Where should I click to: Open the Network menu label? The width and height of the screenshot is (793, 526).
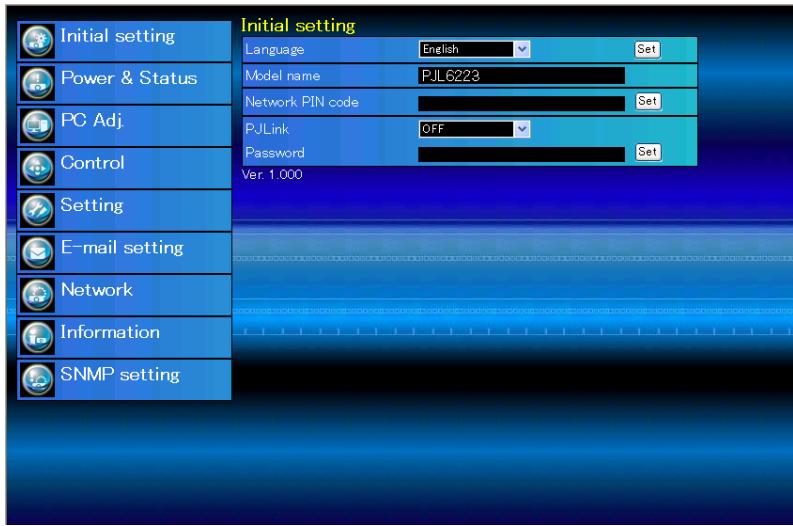(x=97, y=290)
